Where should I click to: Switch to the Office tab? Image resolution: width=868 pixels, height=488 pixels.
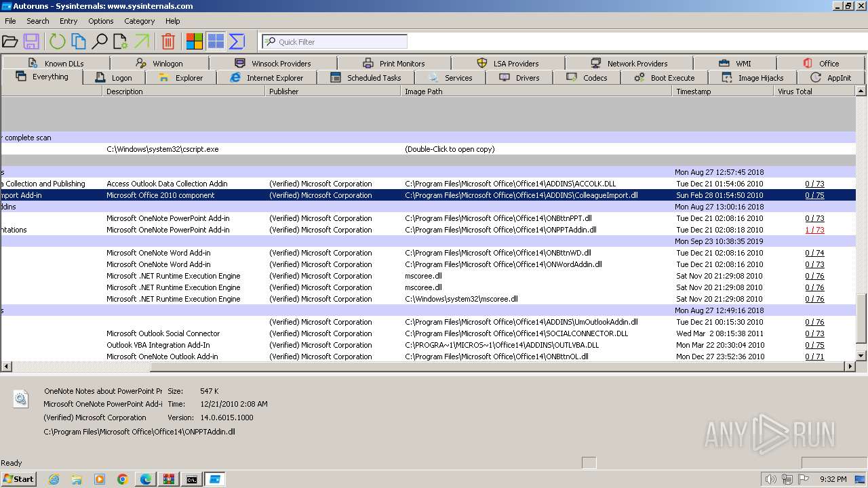pyautogui.click(x=821, y=63)
